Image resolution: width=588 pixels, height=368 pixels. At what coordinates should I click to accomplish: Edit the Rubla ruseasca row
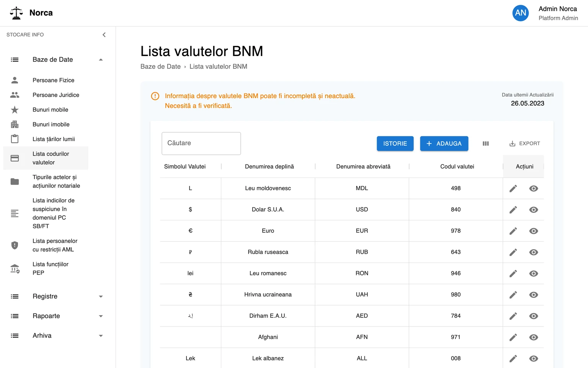(513, 252)
